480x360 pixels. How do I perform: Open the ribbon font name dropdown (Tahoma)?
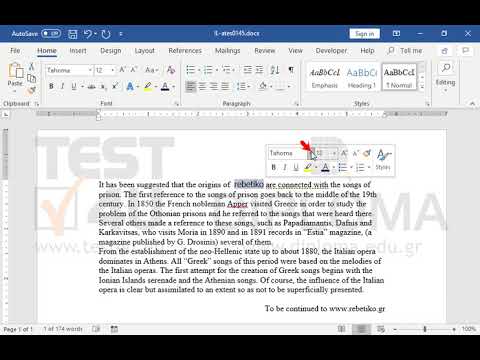pos(90,70)
